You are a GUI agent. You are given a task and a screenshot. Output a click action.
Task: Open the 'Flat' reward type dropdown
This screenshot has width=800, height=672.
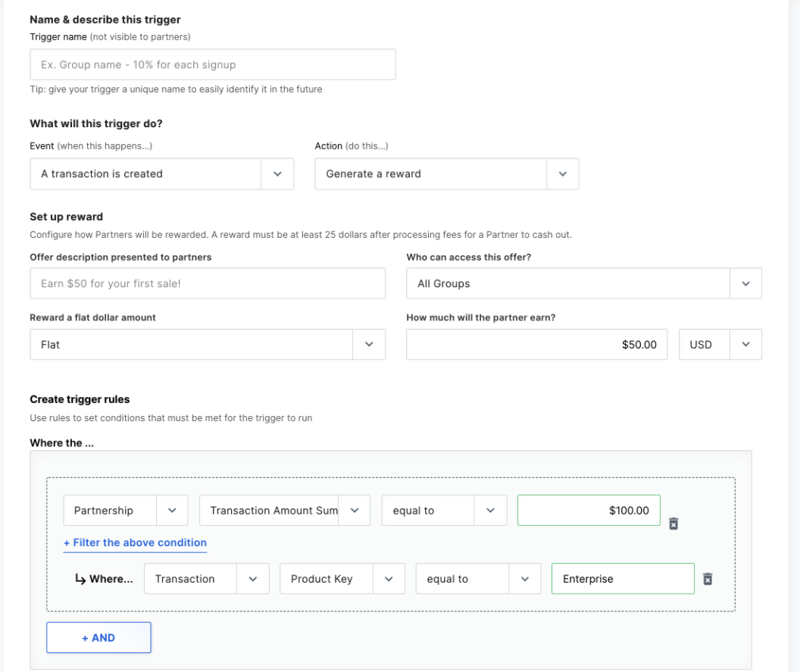click(x=370, y=344)
